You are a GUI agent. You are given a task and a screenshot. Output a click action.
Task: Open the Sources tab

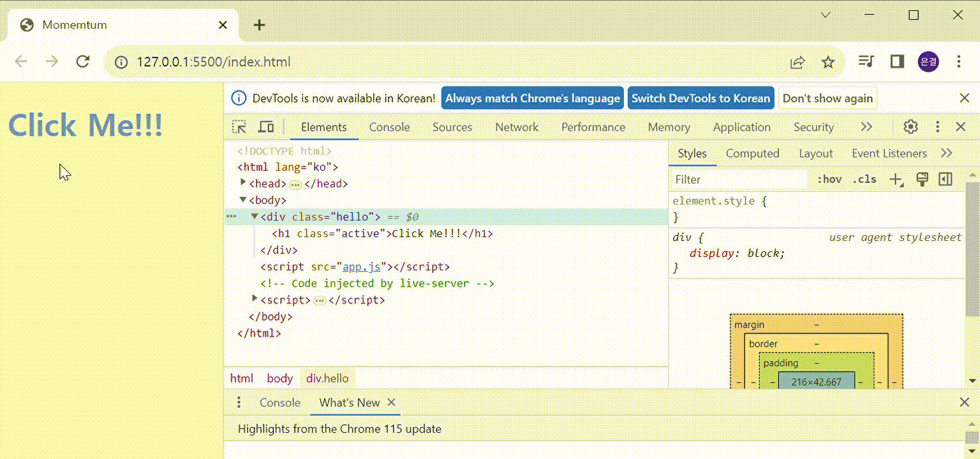452,127
